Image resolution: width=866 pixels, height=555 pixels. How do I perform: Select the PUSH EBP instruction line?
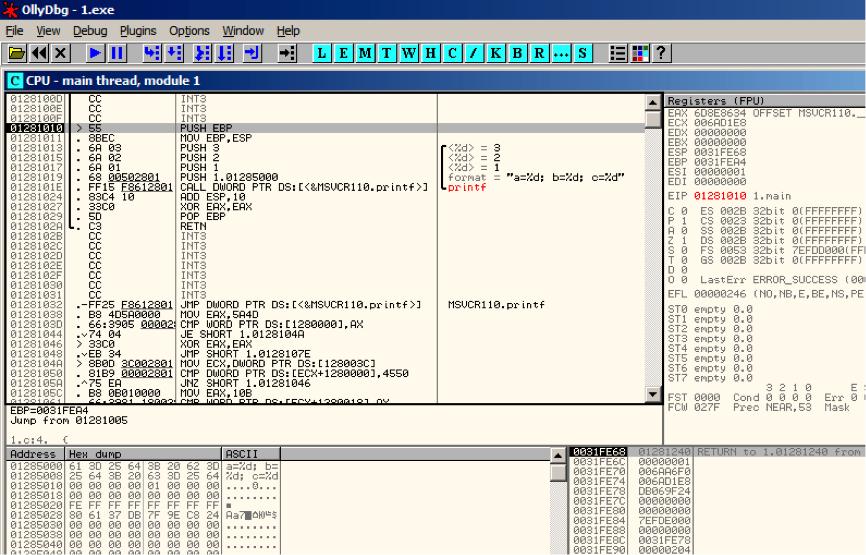(x=326, y=128)
